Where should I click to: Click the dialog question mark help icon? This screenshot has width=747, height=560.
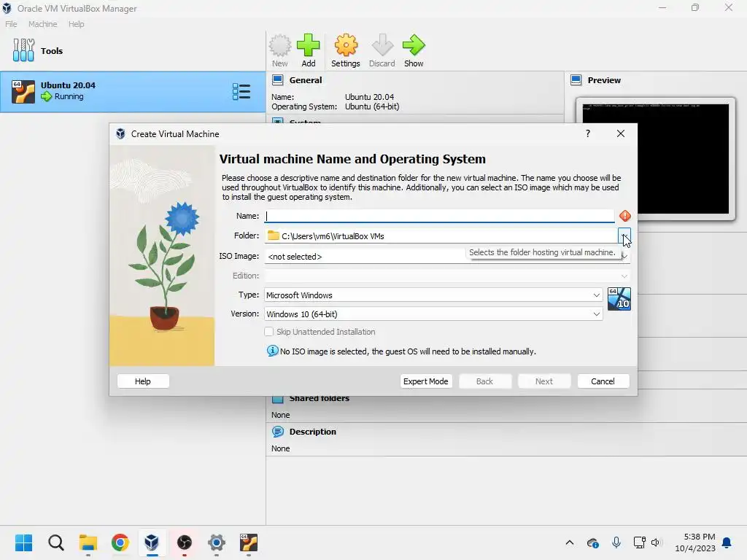588,133
